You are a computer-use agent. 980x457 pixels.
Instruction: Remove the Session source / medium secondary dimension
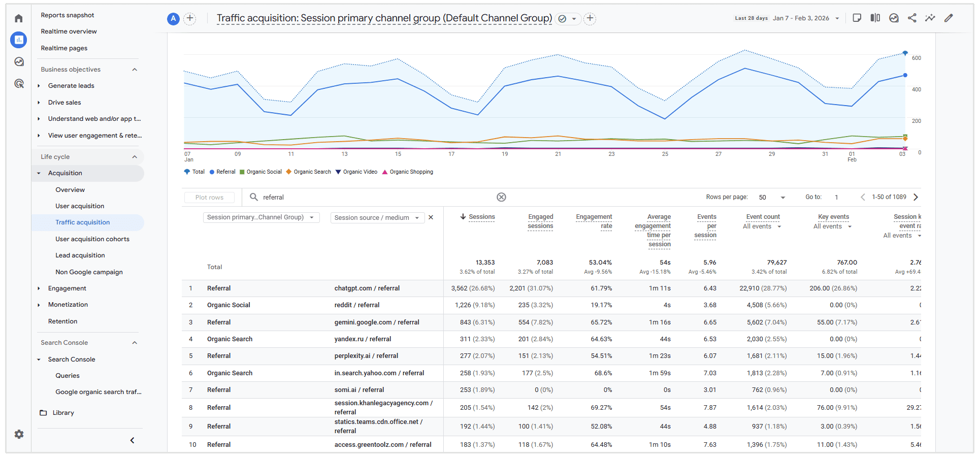point(431,217)
